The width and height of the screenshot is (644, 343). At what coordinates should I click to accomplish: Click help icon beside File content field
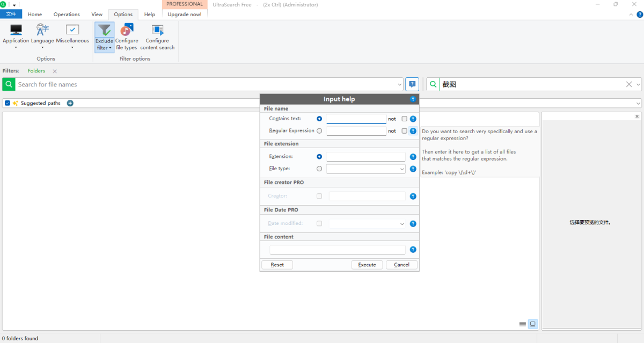(413, 250)
